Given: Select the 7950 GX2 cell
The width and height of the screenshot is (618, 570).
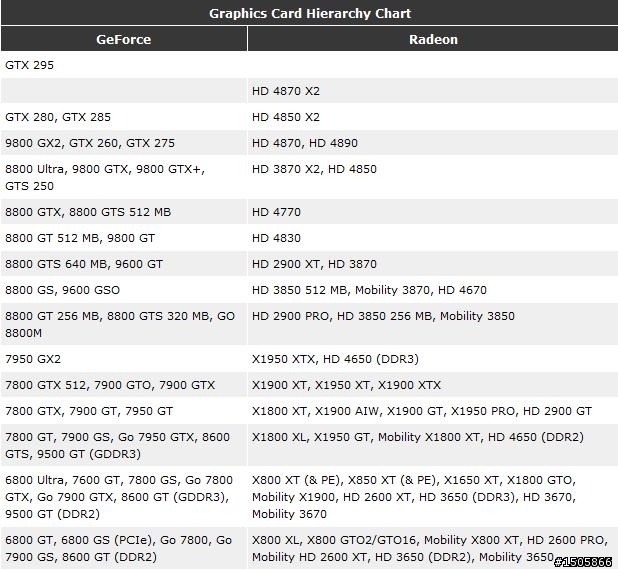Looking at the screenshot, I should [124, 359].
